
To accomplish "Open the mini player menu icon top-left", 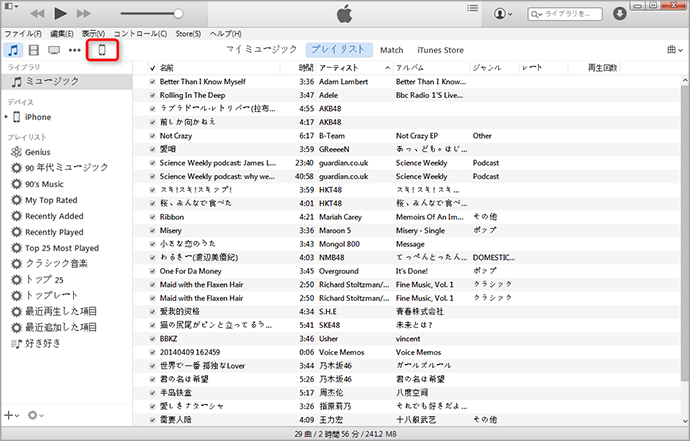I will (11, 6).
